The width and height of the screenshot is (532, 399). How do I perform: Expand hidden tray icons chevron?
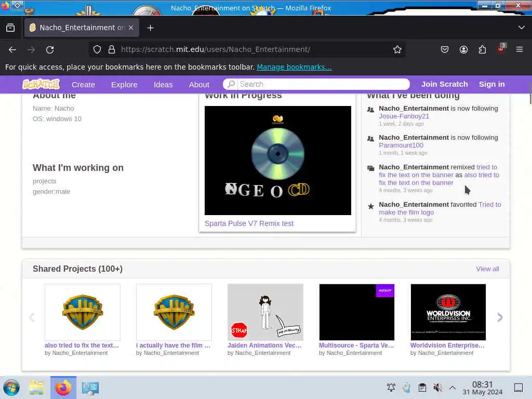tap(453, 387)
